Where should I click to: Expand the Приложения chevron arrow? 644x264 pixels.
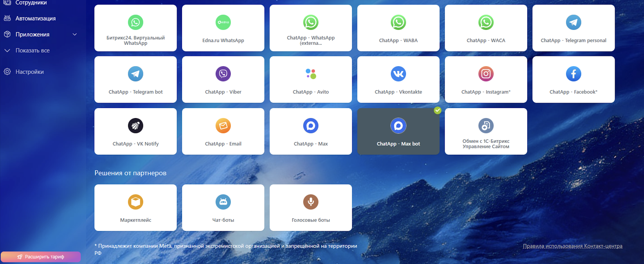click(x=75, y=34)
